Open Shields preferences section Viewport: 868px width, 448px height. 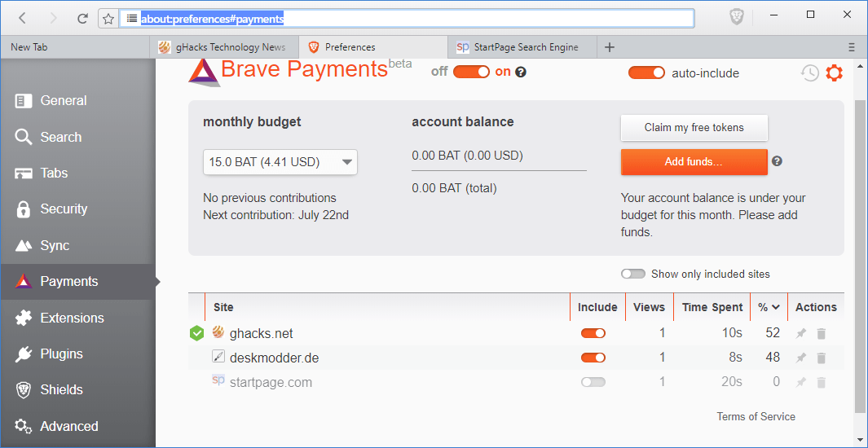pos(77,390)
